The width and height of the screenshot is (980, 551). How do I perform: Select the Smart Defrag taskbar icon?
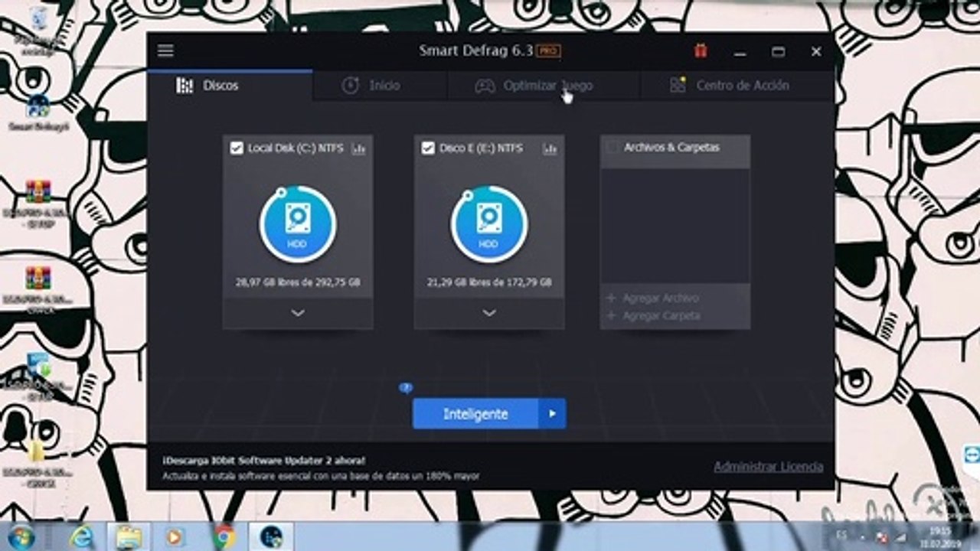pos(271,536)
